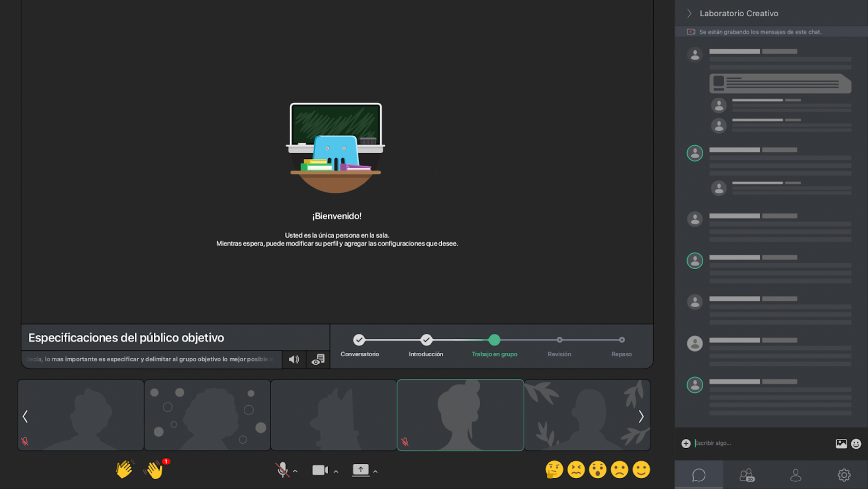Jump to the Revisión step marker
The height and width of the screenshot is (489, 868).
coord(560,340)
